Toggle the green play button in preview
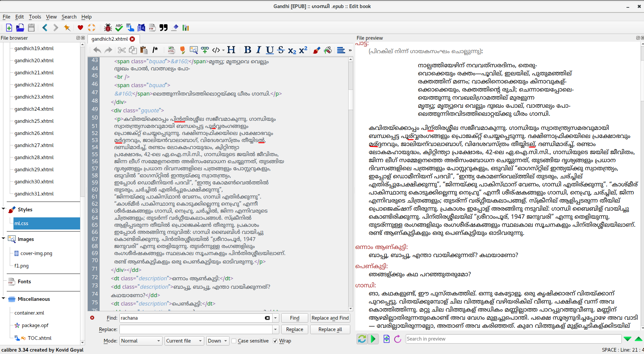Viewport: 644px width, 354px height. tap(373, 339)
